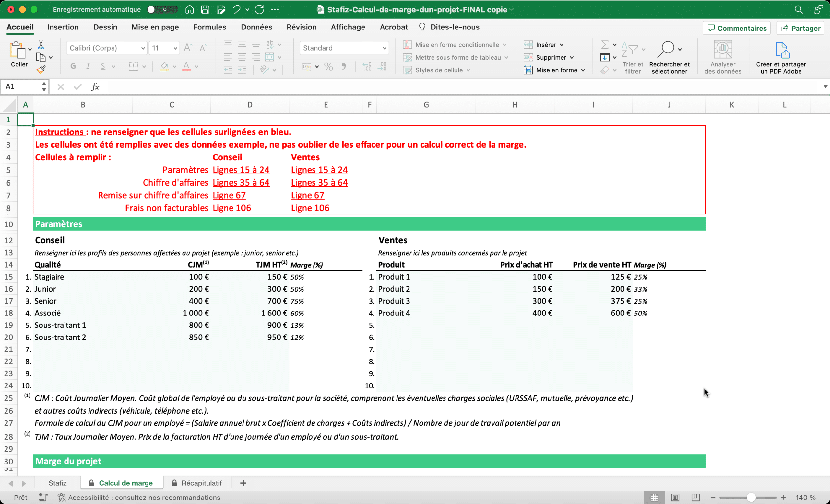Click the insert function fx icon
The width and height of the screenshot is (830, 504).
[x=95, y=87]
